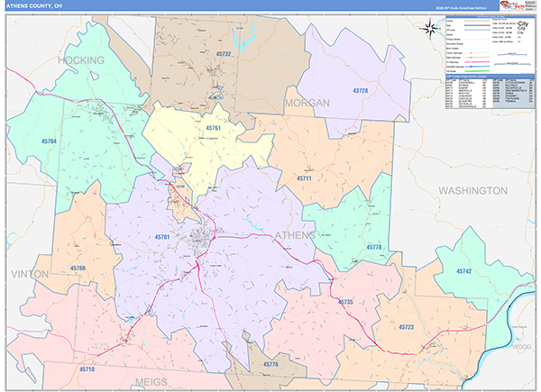Select ZIP code label 45778

coord(373,247)
